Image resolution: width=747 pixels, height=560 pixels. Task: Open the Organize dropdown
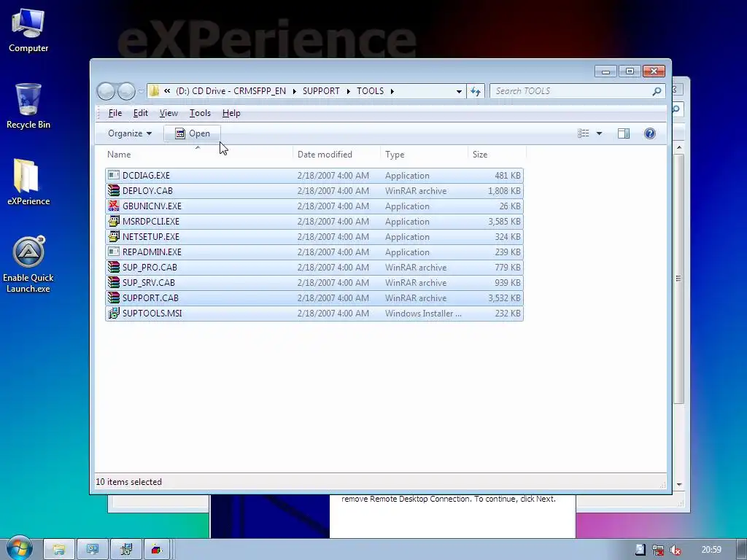click(130, 133)
